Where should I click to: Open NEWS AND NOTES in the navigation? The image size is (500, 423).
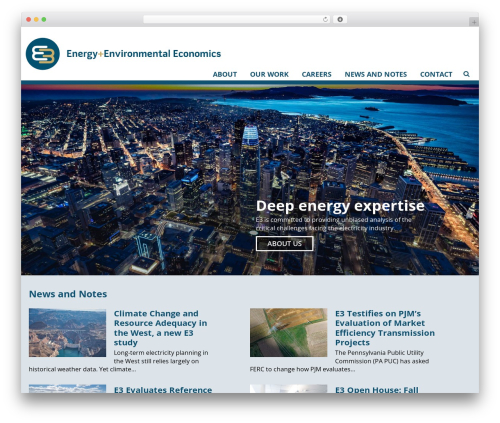click(x=376, y=74)
